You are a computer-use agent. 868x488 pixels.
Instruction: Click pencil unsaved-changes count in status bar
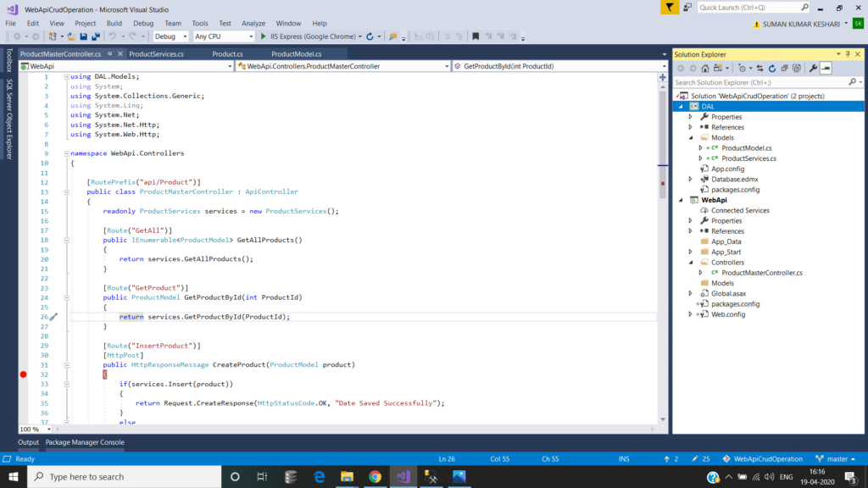(701, 458)
